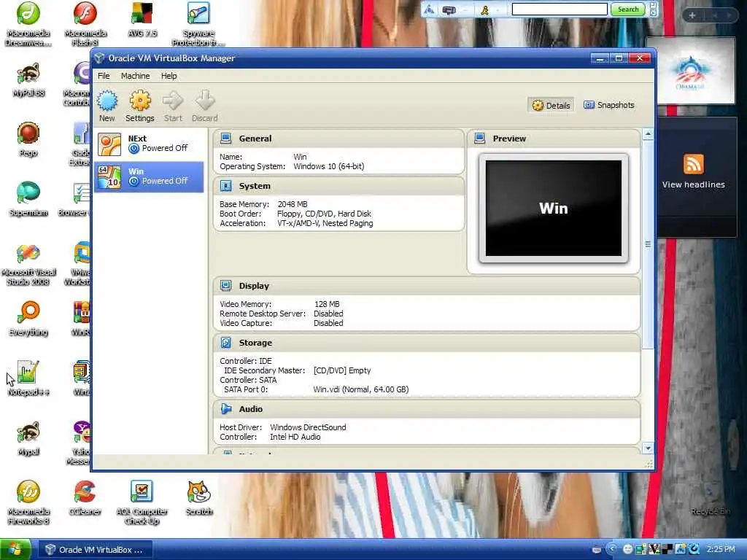Image resolution: width=747 pixels, height=560 pixels.
Task: Click the Discard toolbar icon
Action: coord(205,101)
